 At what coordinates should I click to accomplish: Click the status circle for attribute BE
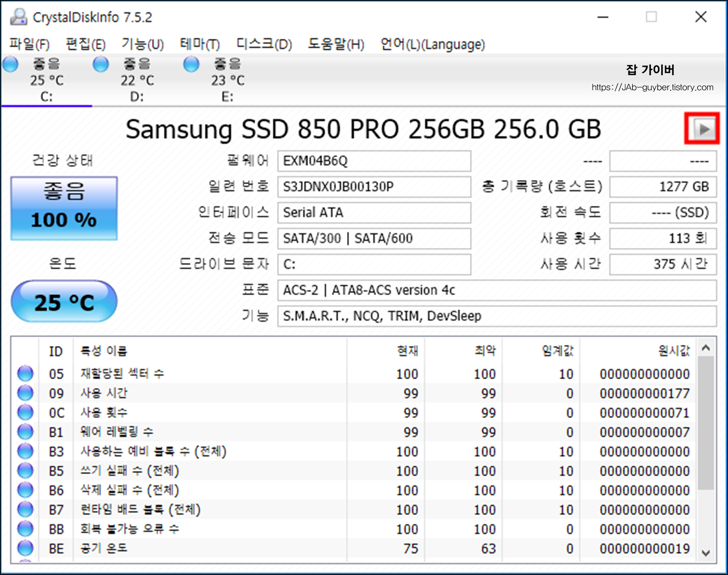coord(25,548)
